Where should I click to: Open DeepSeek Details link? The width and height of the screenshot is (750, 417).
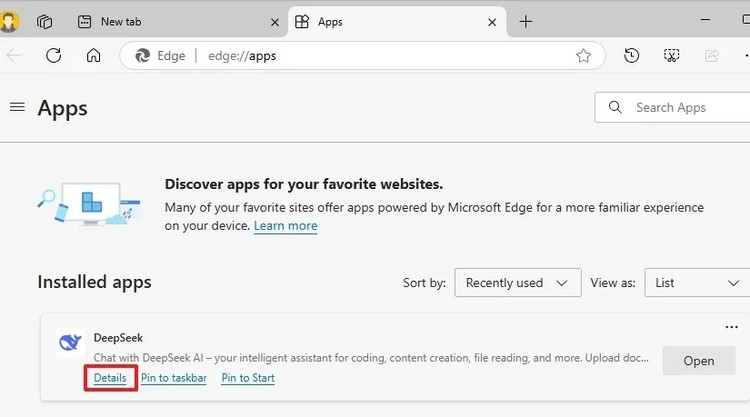coord(110,378)
